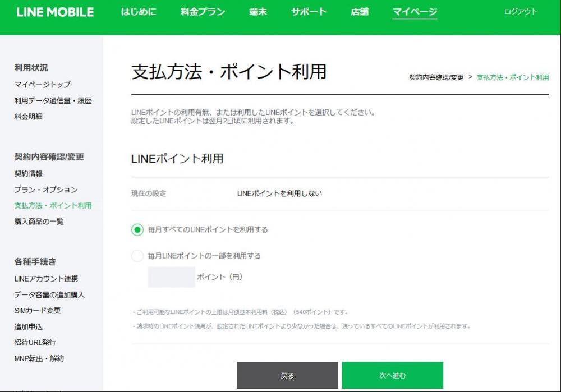Click the 各種手続き sidebar heading

[x=35, y=261]
